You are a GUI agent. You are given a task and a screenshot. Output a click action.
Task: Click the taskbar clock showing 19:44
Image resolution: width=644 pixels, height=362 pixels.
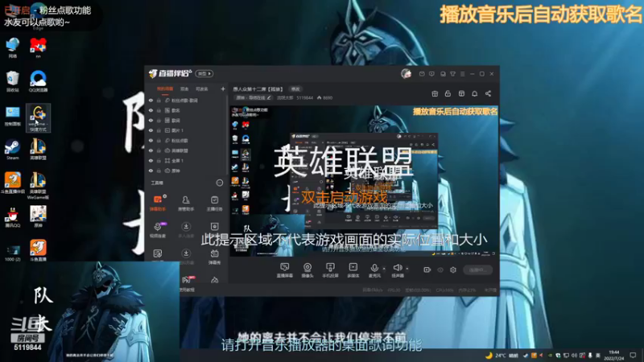tap(613, 355)
